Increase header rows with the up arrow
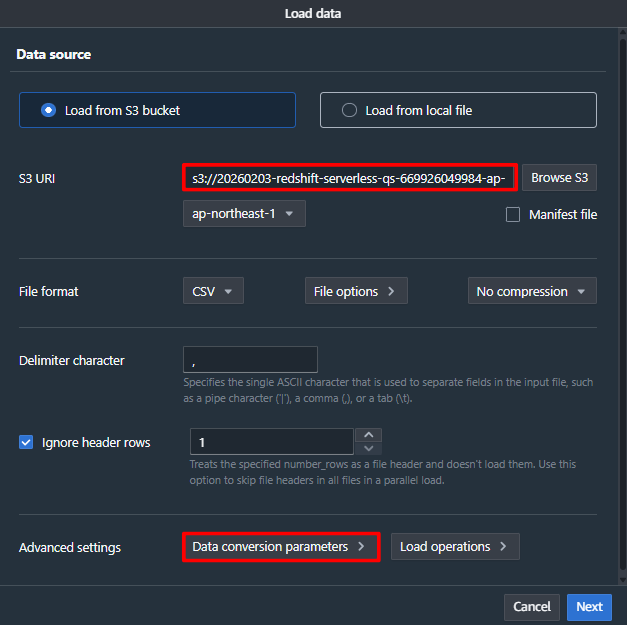 pos(369,435)
